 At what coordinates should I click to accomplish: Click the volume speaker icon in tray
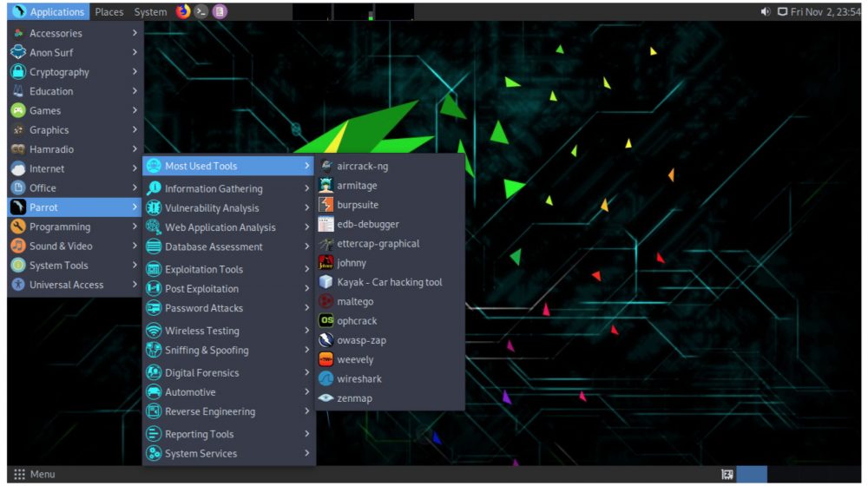point(766,12)
